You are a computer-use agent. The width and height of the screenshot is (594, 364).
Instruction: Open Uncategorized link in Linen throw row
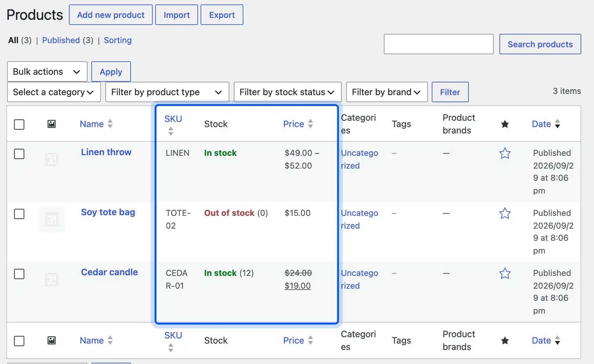coord(359,159)
